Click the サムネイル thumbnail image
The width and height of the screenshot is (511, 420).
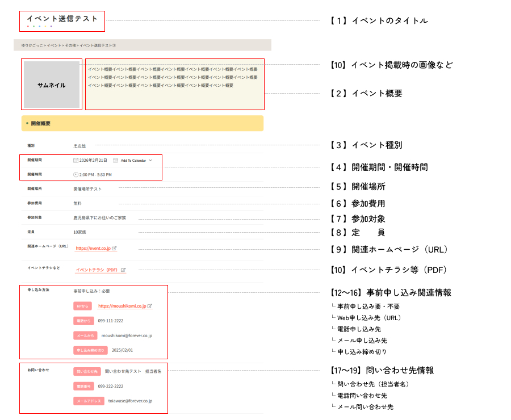click(x=52, y=85)
